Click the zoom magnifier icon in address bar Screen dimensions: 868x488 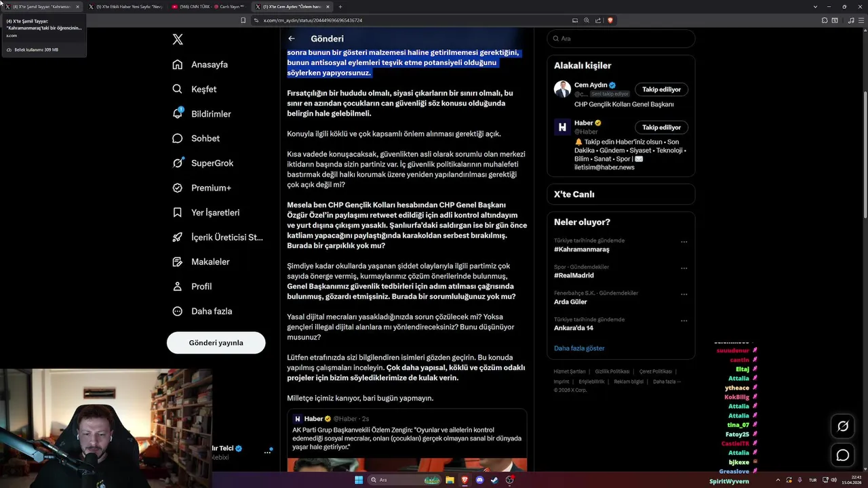tap(587, 20)
